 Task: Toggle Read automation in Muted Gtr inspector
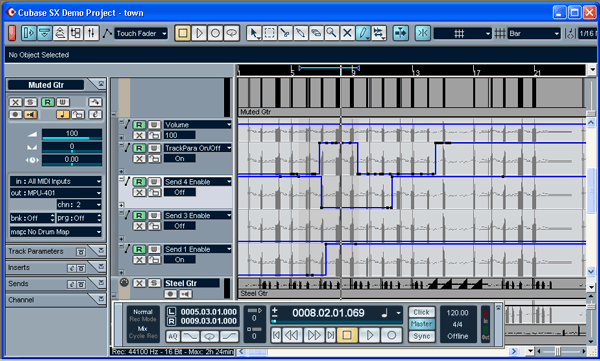click(47, 102)
